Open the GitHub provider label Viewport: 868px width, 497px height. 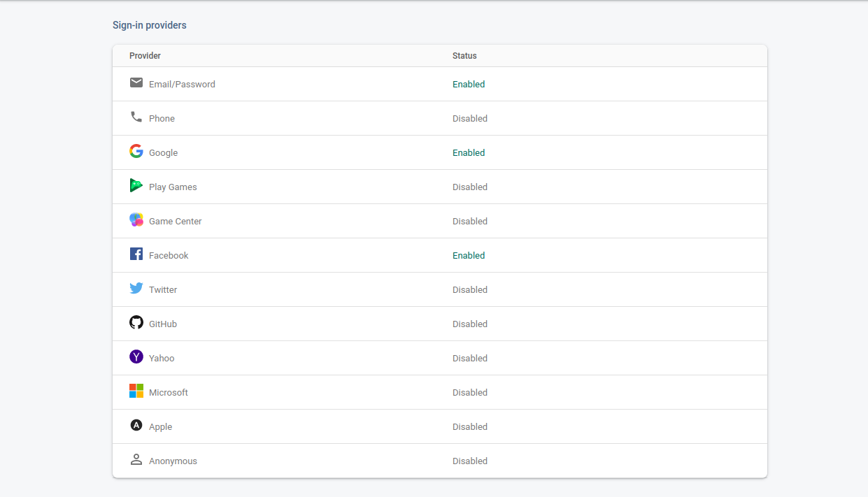click(163, 324)
